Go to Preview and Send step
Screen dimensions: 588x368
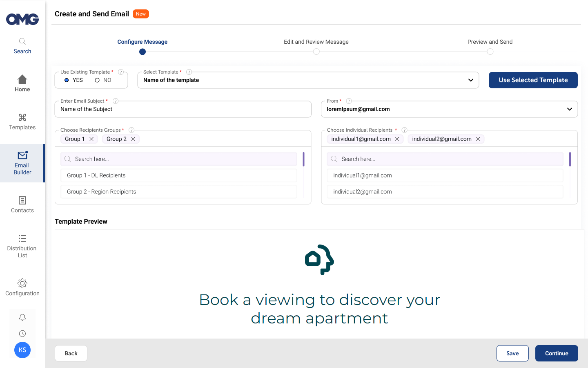point(490,52)
